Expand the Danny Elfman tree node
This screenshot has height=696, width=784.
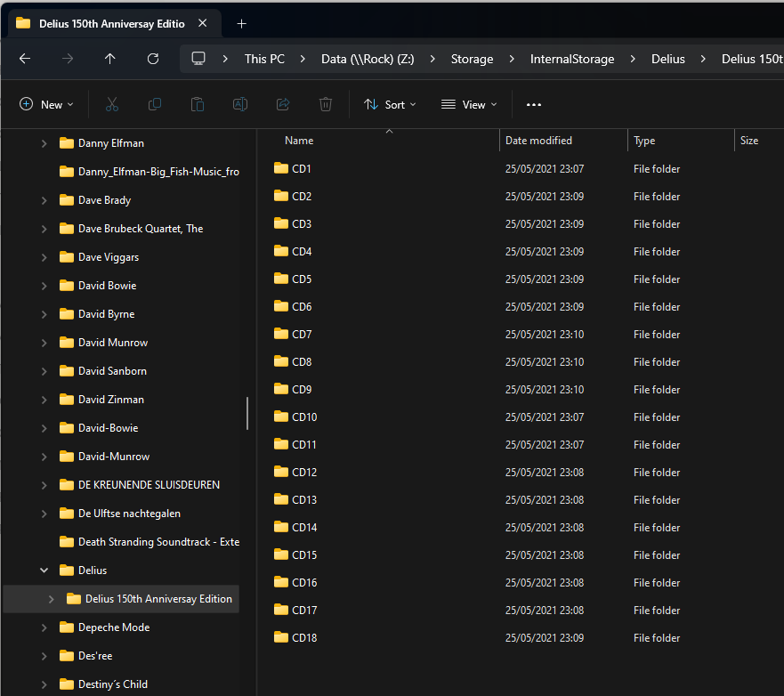44,143
